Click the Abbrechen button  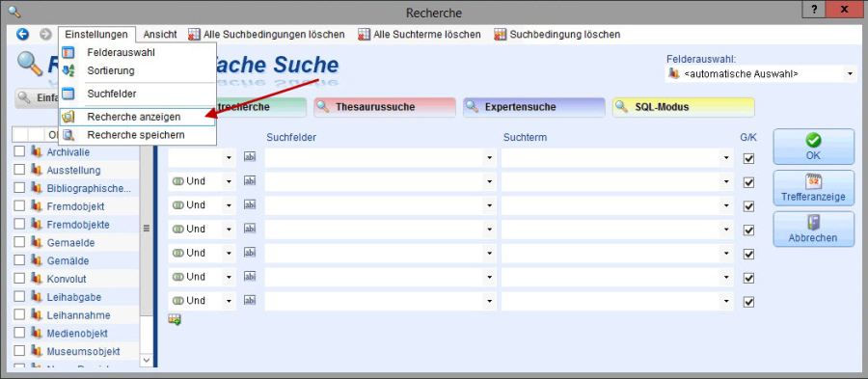point(813,230)
